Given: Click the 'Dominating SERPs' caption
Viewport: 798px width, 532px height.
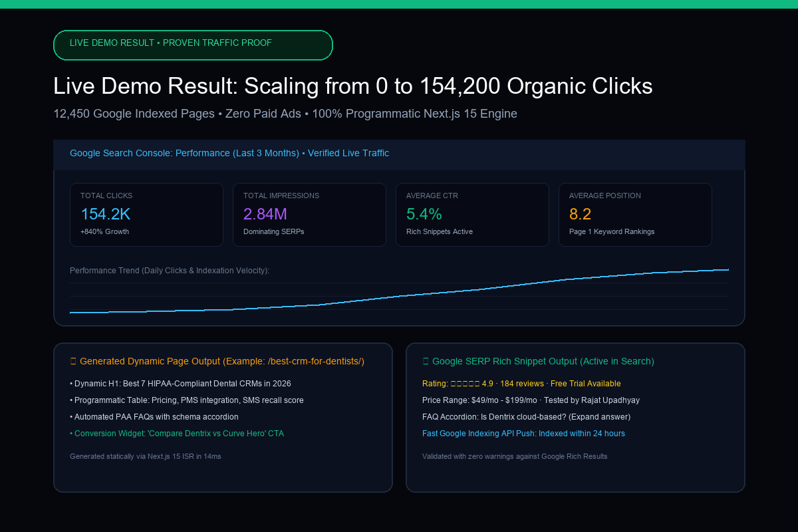Looking at the screenshot, I should [273, 232].
